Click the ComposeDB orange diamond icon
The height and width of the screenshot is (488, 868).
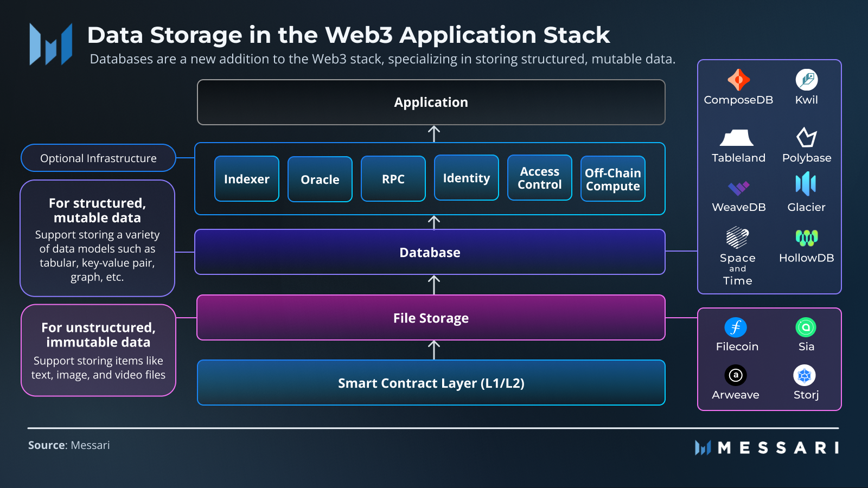[738, 80]
